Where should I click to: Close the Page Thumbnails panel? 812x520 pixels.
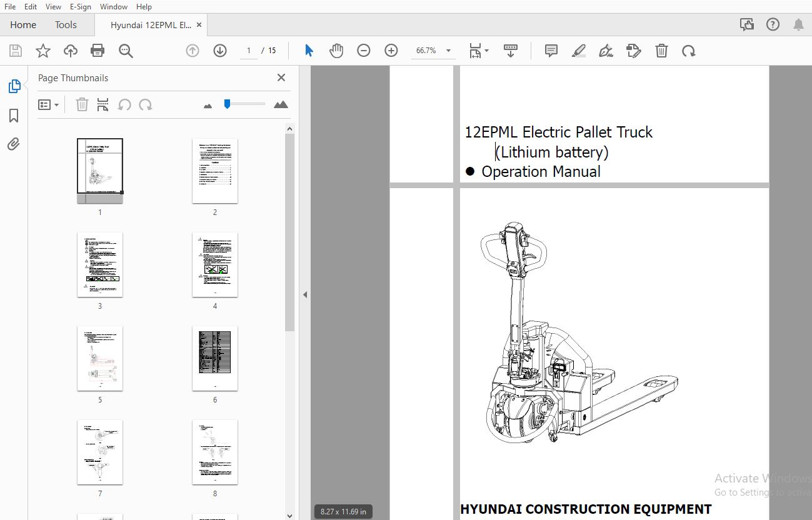click(x=281, y=77)
